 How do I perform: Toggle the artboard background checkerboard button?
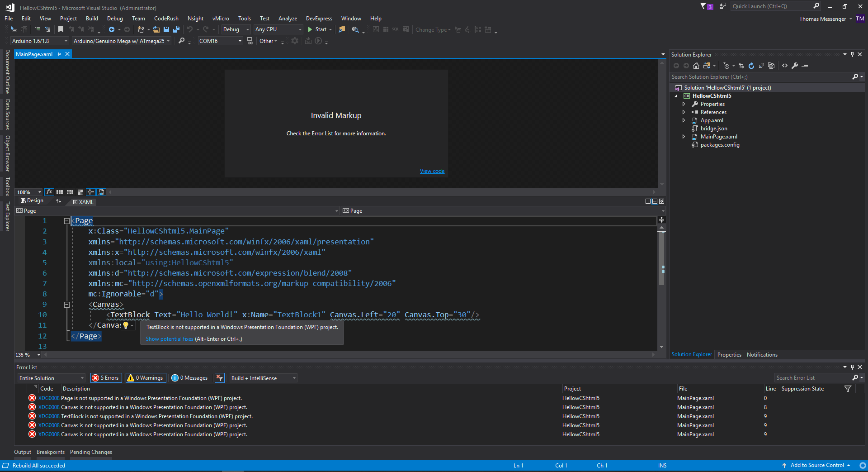pyautogui.click(x=80, y=192)
